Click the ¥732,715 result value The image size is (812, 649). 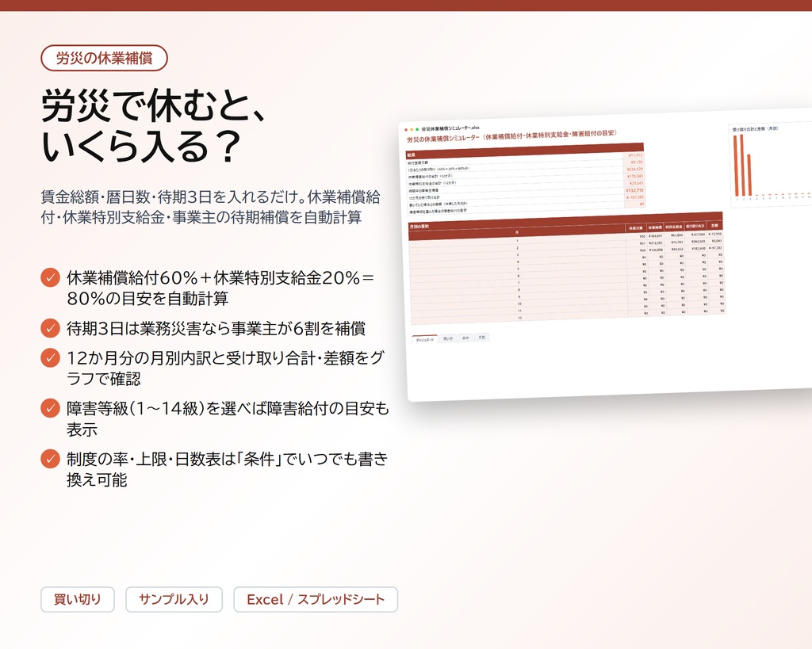[x=635, y=190]
